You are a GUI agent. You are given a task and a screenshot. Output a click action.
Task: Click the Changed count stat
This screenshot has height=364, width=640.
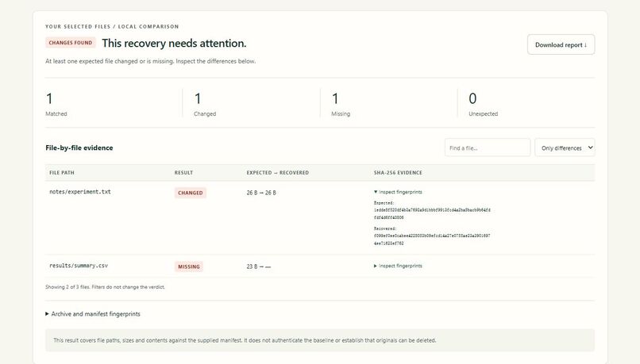(205, 104)
